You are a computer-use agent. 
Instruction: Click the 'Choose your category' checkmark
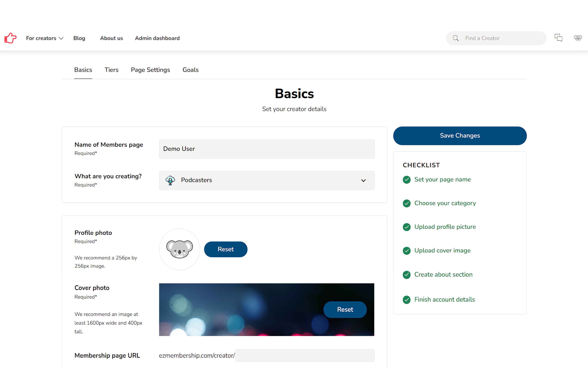point(407,203)
